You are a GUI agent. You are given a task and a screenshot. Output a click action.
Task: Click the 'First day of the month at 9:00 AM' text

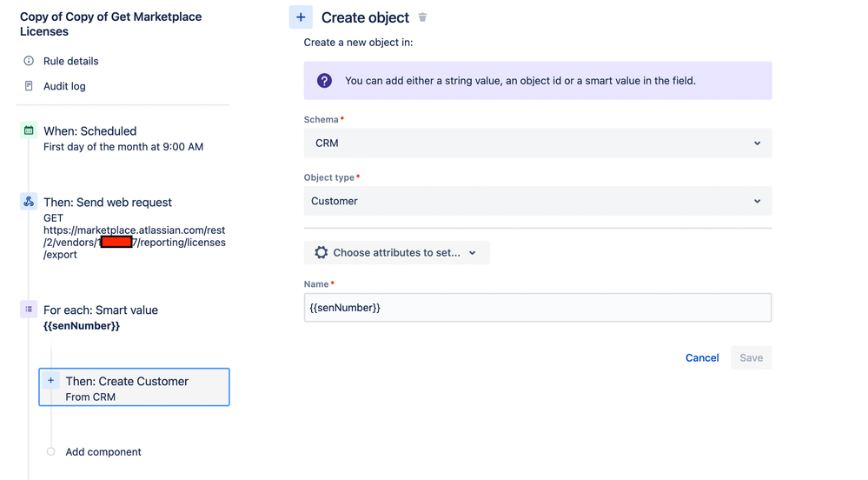pos(123,146)
